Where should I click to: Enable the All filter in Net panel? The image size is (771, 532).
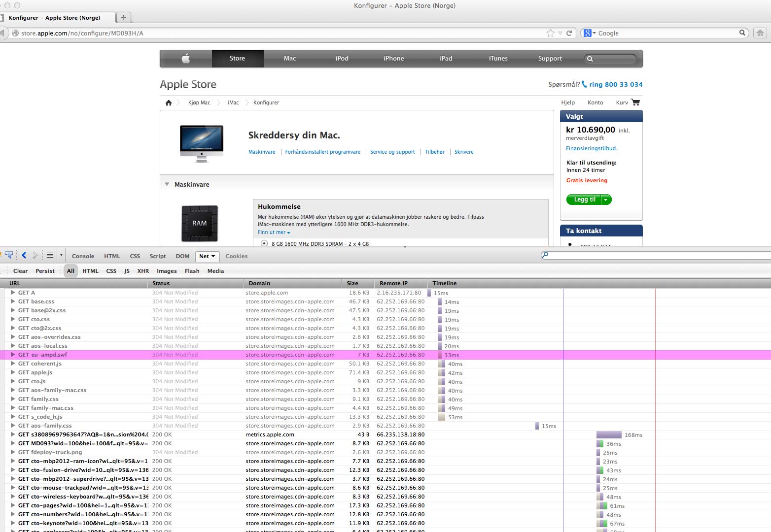tap(70, 271)
